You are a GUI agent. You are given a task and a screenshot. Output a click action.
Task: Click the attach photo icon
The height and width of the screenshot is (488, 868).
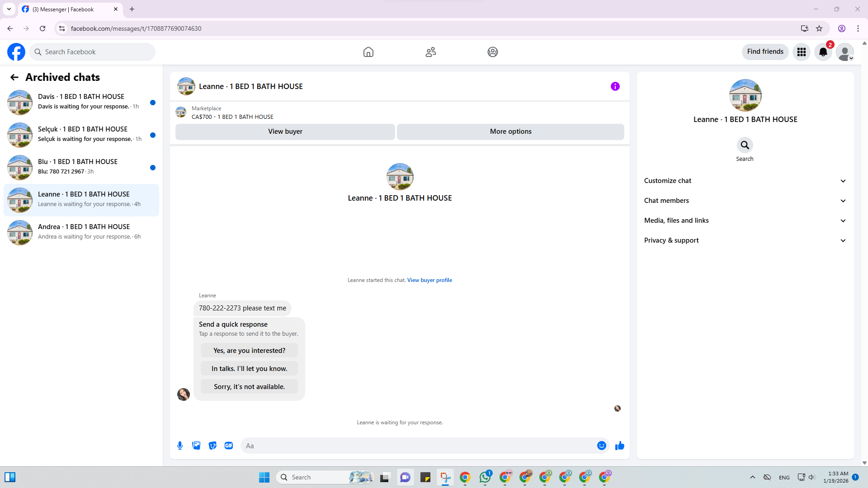point(196,446)
